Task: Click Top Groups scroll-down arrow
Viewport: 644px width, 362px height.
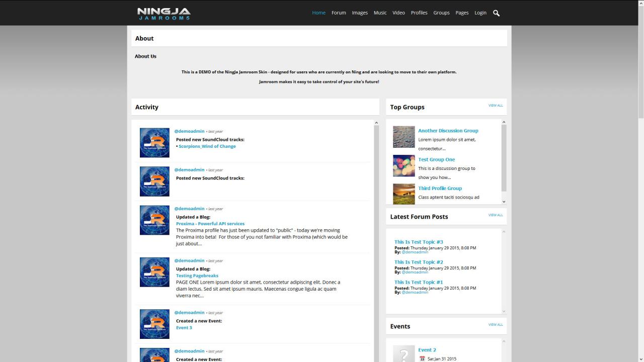Action: (504, 202)
